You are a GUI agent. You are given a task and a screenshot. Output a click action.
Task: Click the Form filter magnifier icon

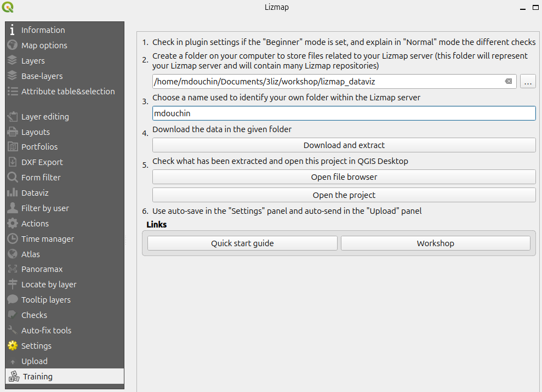13,177
